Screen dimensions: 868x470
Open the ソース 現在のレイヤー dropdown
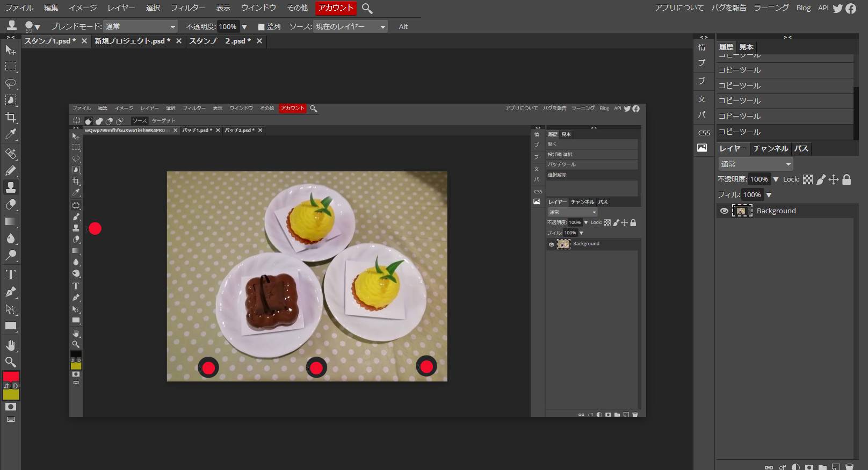coord(350,26)
